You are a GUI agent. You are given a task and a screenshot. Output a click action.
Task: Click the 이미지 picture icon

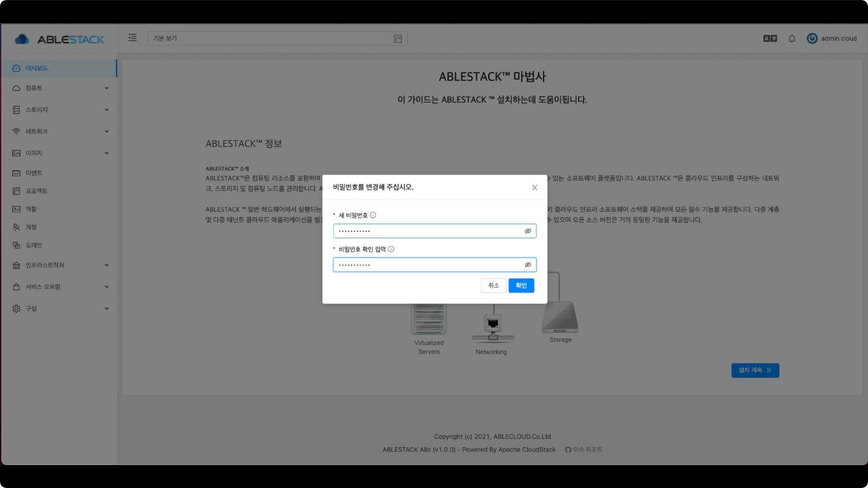click(17, 153)
